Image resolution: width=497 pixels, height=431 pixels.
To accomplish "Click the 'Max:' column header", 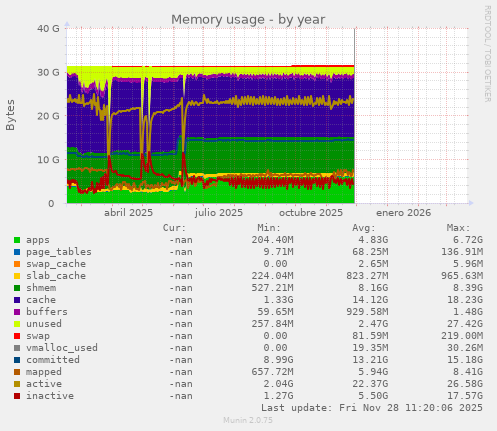I will (x=458, y=228).
